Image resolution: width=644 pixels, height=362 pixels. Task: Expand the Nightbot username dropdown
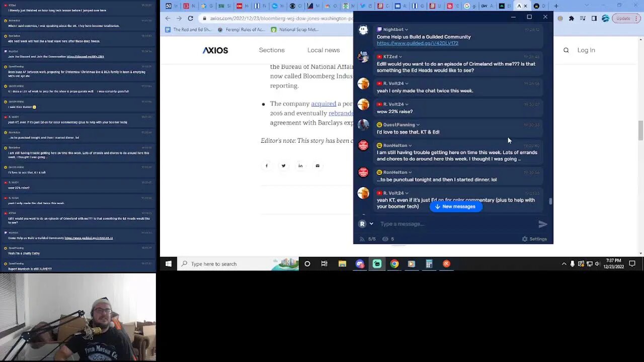click(x=407, y=30)
